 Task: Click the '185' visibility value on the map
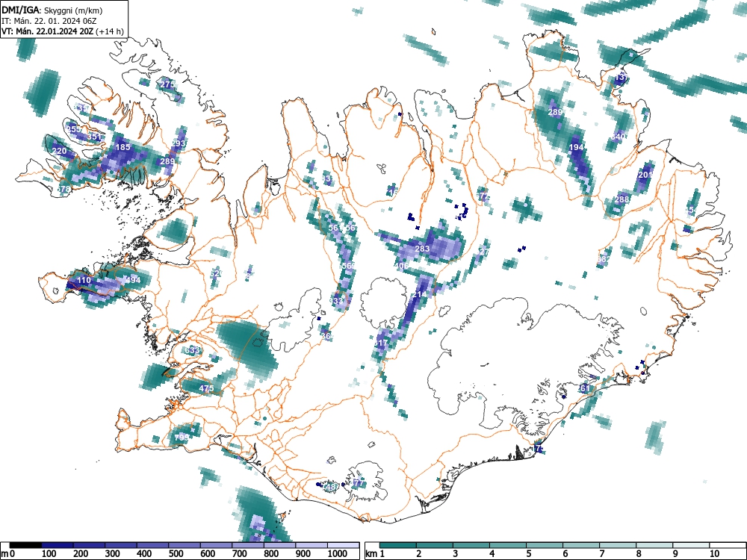pos(123,147)
